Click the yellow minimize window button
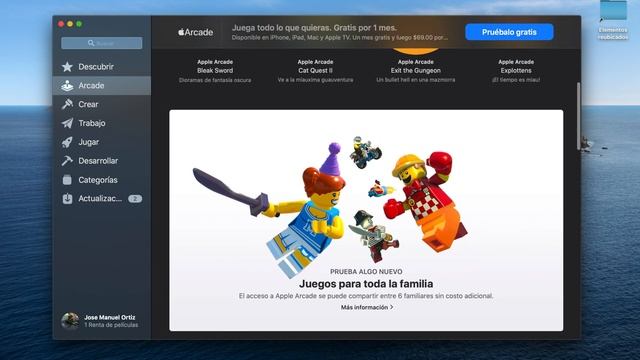This screenshot has height=360, width=640. (70, 24)
